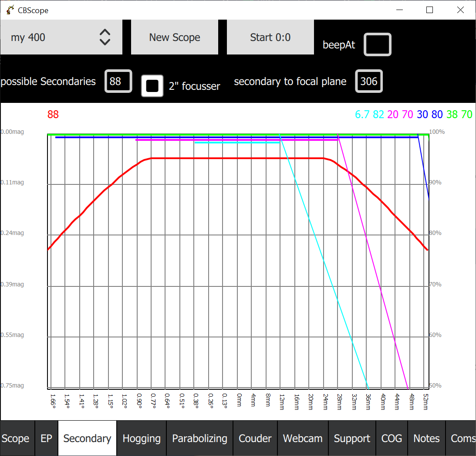Open the Parabolizing tab
This screenshot has height=456, width=476.
pyautogui.click(x=199, y=438)
